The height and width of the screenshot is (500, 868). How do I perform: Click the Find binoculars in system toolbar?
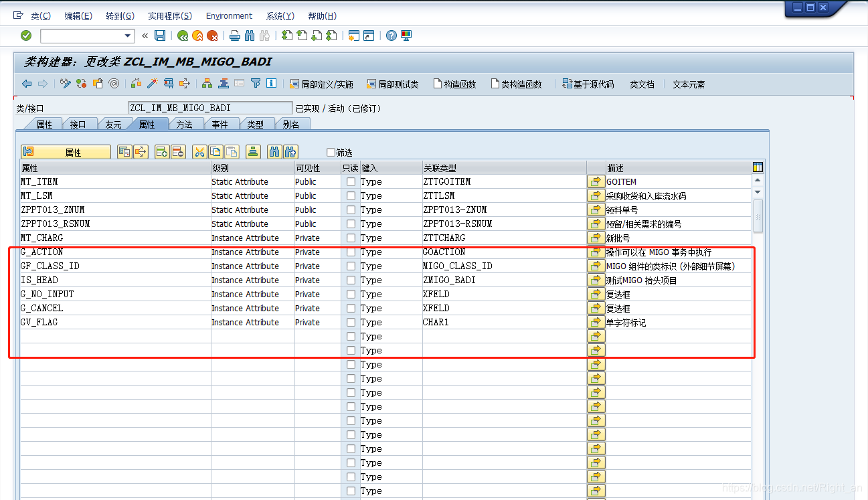250,35
